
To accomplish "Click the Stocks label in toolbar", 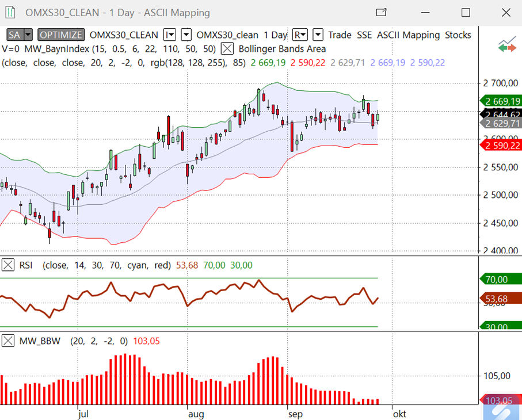I will pos(458,35).
